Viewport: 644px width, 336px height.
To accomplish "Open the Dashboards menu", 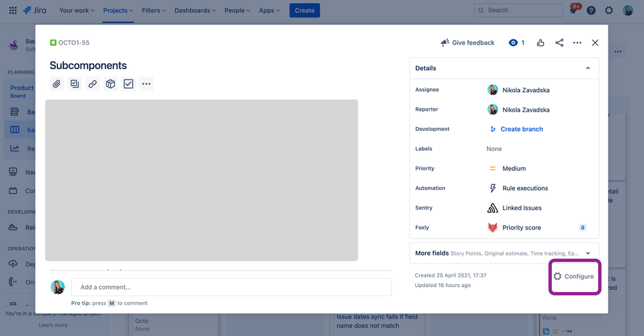I will [x=195, y=10].
